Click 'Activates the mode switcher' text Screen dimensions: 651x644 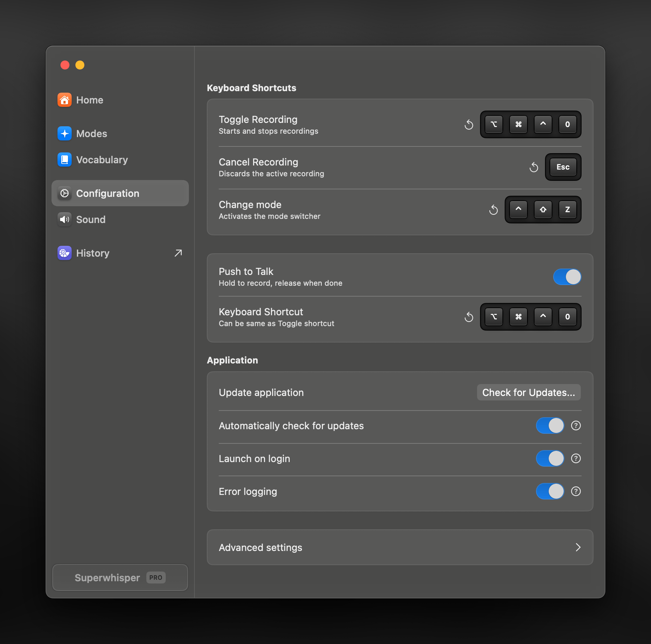point(270,216)
